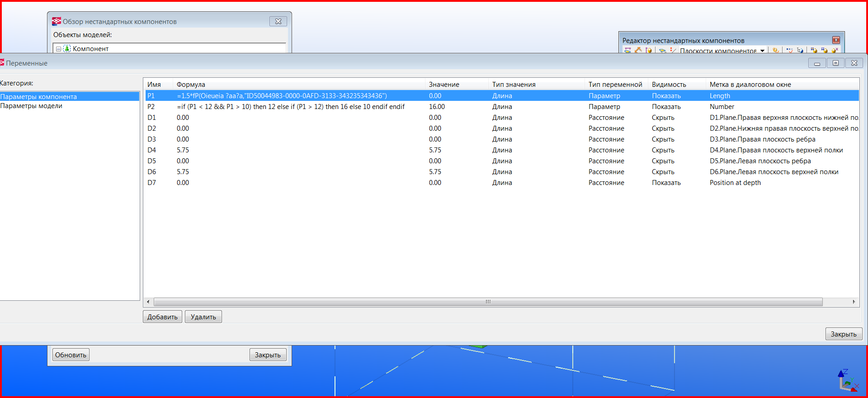Click Скрыть visibility cell for variable D4
868x398 pixels.
click(663, 150)
